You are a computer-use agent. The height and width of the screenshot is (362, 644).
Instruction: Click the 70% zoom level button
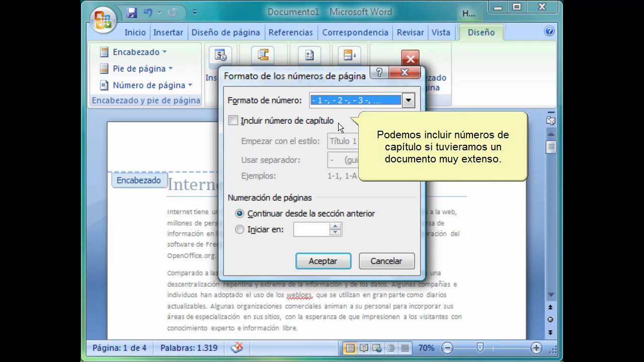[x=426, y=347]
